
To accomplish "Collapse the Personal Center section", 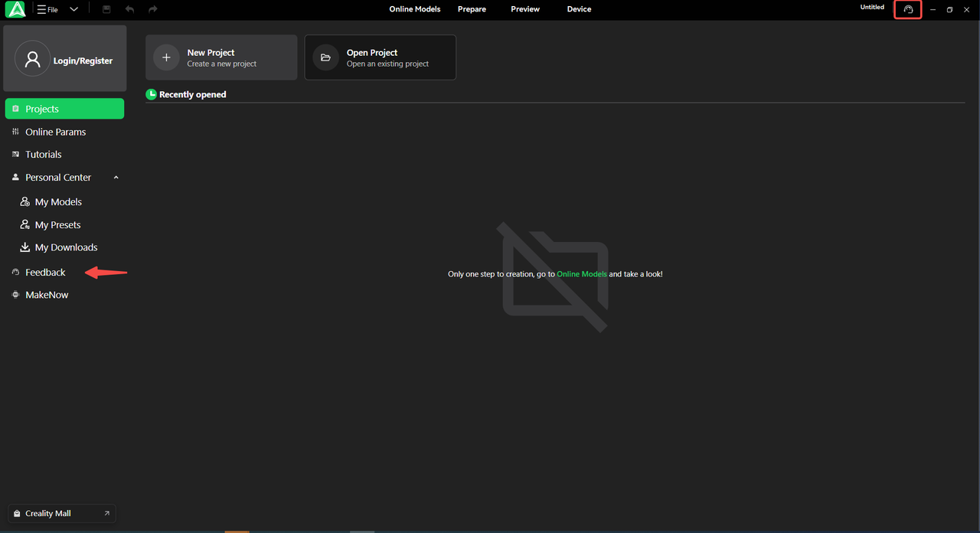I will coord(116,178).
